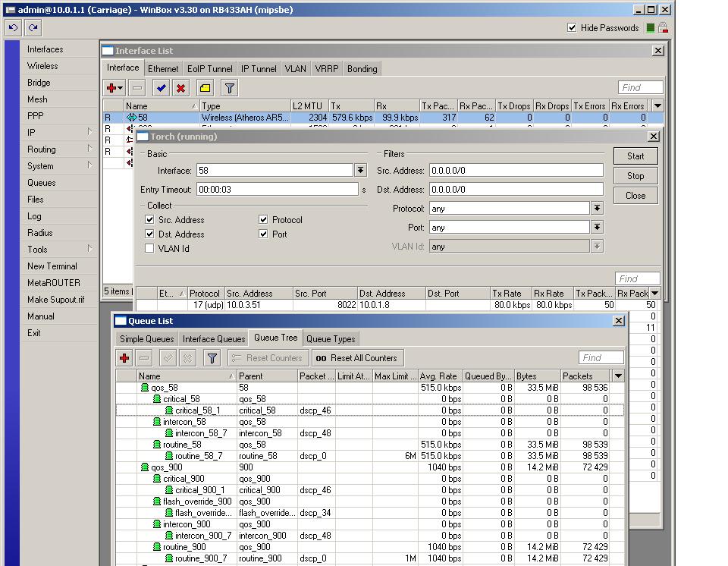Click the Enable checkmark icon in Interface List
728x566 pixels.
click(160, 88)
